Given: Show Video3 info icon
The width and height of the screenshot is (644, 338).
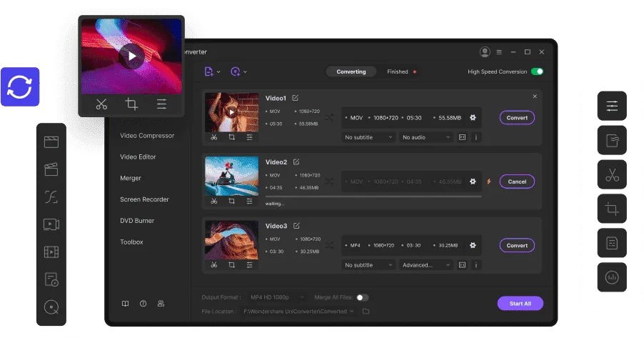Looking at the screenshot, I should 476,265.
